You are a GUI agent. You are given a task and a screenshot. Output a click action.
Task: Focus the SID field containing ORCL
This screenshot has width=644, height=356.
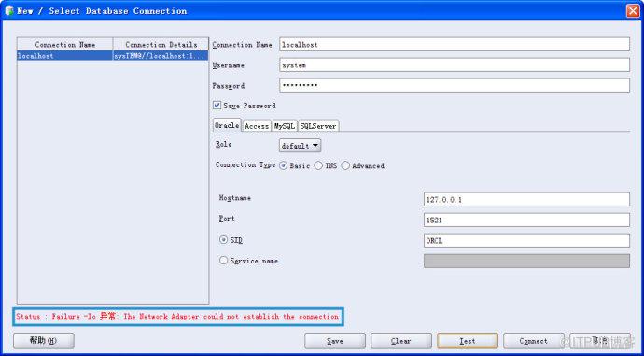click(x=526, y=240)
